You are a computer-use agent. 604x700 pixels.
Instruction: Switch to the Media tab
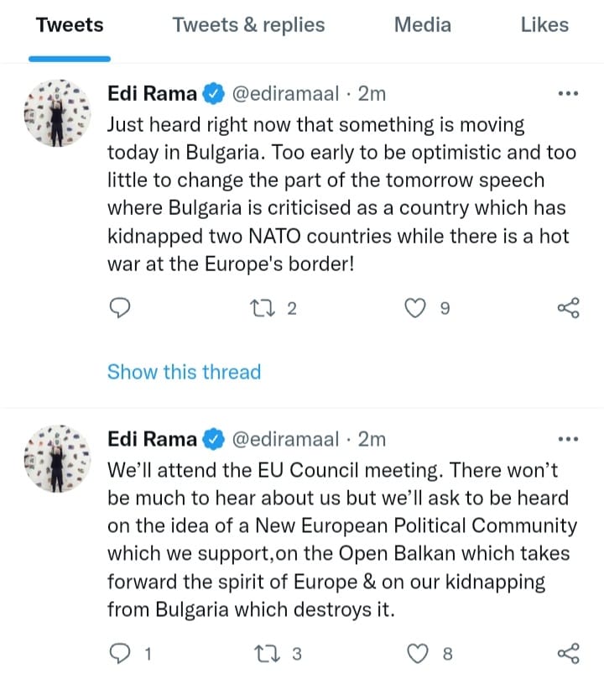coord(422,25)
